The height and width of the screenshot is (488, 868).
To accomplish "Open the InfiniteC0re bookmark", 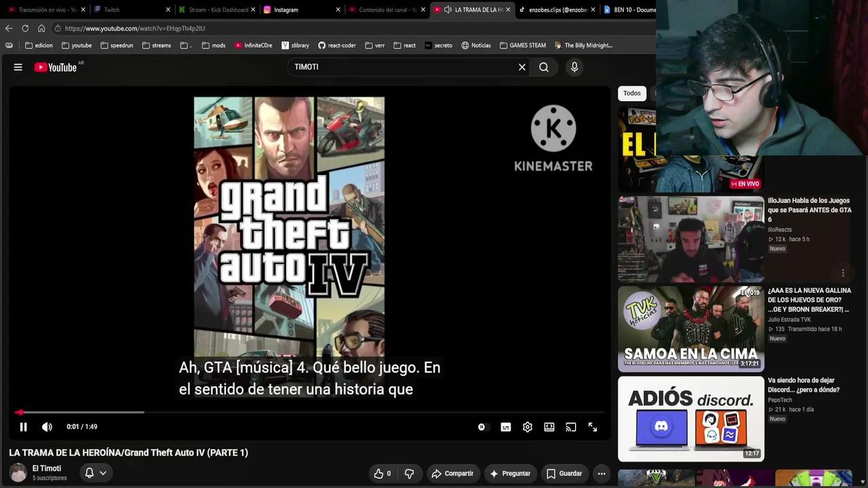I will [x=253, y=45].
